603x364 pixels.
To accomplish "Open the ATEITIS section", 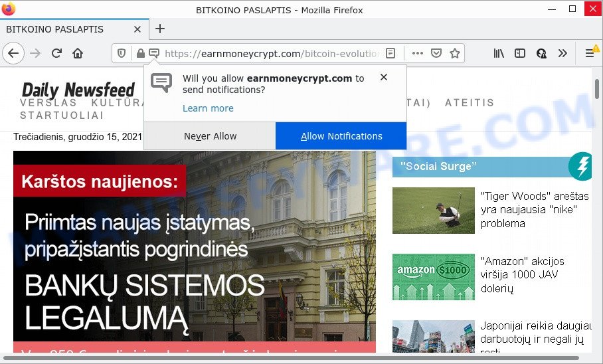I will point(470,103).
